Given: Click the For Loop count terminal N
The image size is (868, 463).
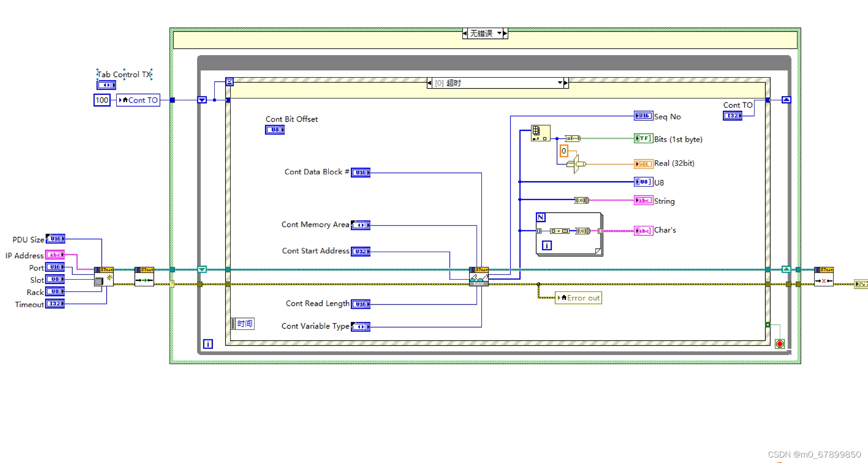Looking at the screenshot, I should click(541, 217).
